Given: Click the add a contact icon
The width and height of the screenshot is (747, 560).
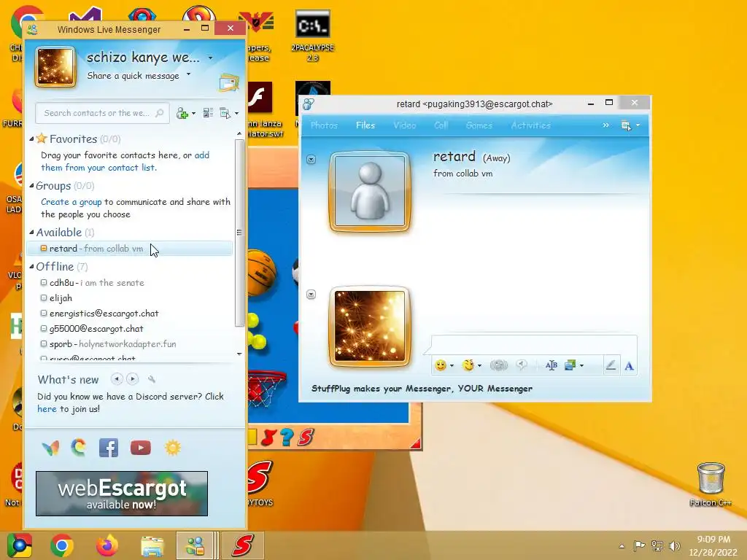Looking at the screenshot, I should click(182, 113).
